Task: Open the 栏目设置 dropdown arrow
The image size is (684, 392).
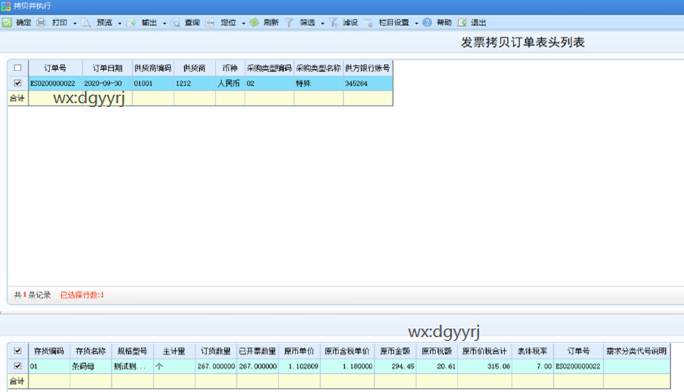Action: click(416, 23)
